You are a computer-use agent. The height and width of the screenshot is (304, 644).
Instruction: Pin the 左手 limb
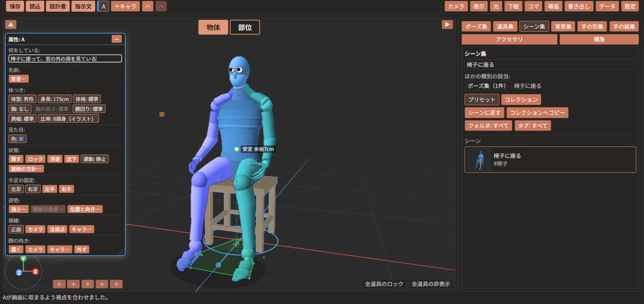(x=49, y=189)
